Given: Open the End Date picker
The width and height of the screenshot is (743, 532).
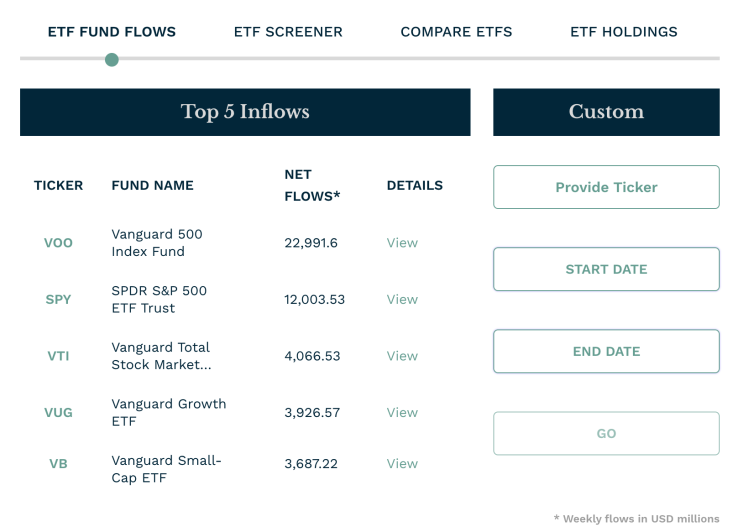Looking at the screenshot, I should point(606,351).
